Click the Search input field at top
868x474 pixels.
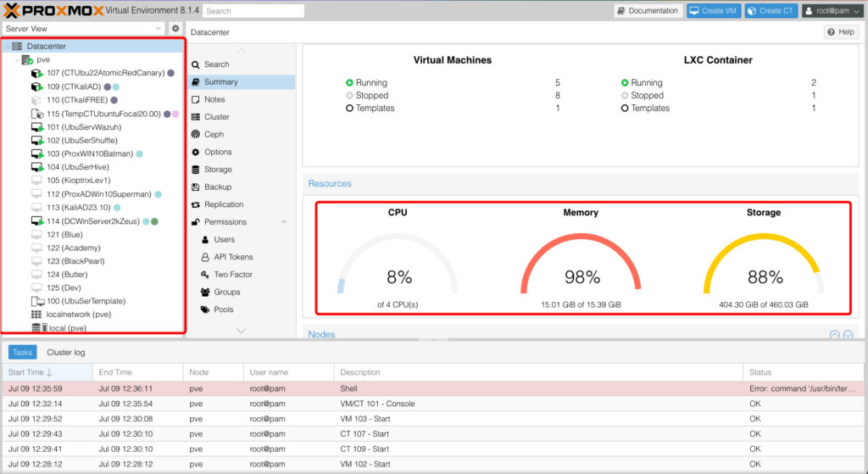tap(253, 11)
